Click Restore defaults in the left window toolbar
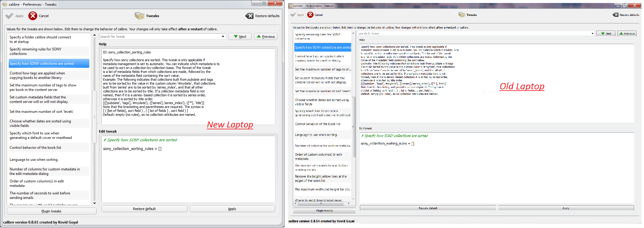The image size is (644, 228). 262,16
